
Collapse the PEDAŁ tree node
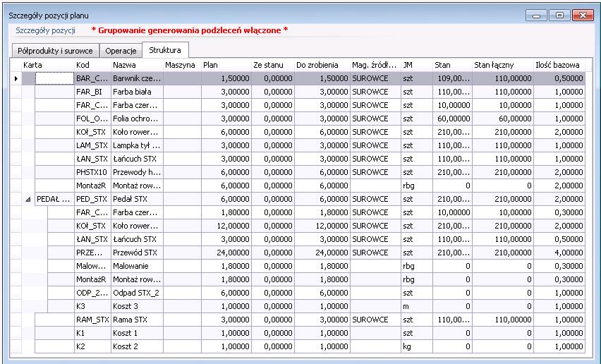pyautogui.click(x=28, y=199)
